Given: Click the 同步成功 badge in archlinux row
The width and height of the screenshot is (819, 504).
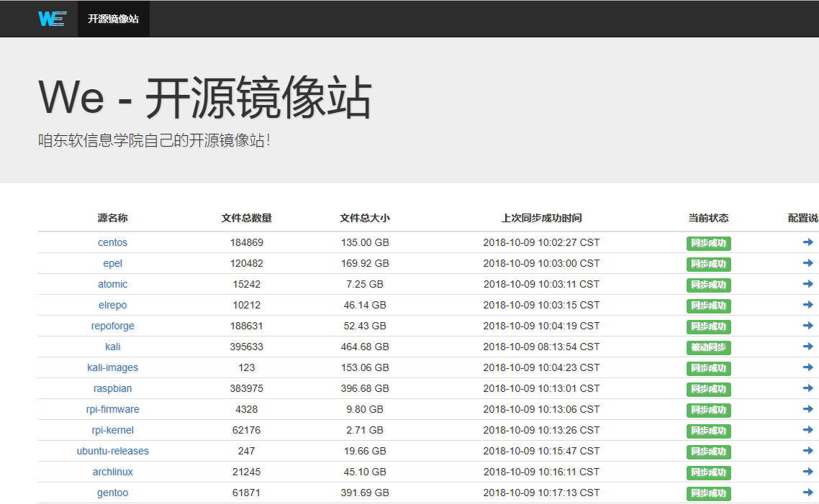Looking at the screenshot, I should click(x=708, y=472).
